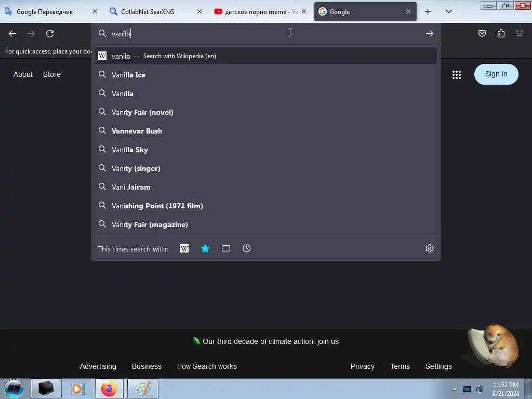Open search settings gear in dropdown
This screenshot has width=532, height=399.
[x=430, y=248]
